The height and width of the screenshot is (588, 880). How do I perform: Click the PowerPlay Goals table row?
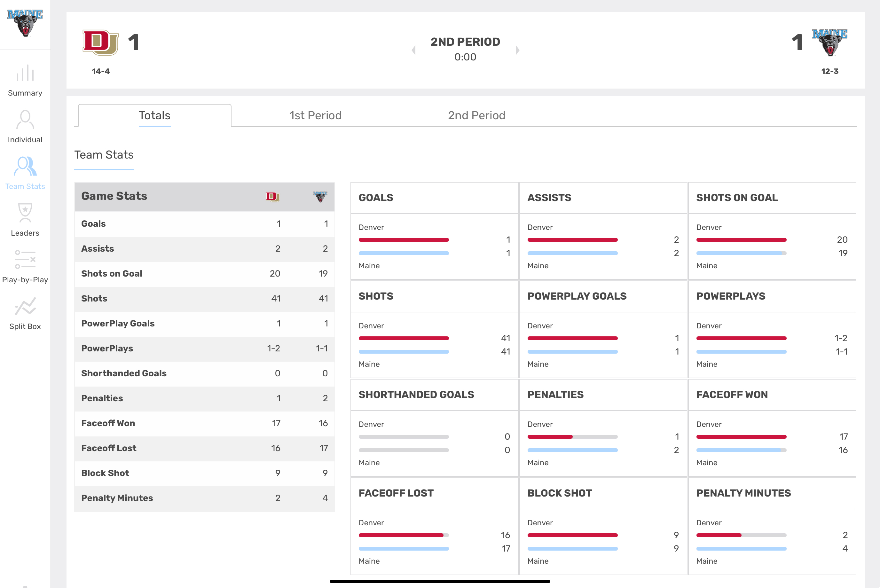click(x=205, y=324)
